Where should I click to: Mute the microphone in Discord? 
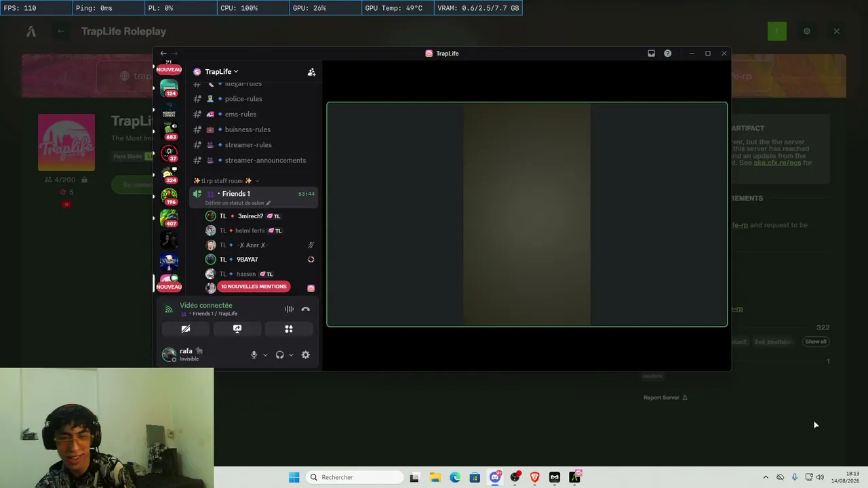point(254,355)
